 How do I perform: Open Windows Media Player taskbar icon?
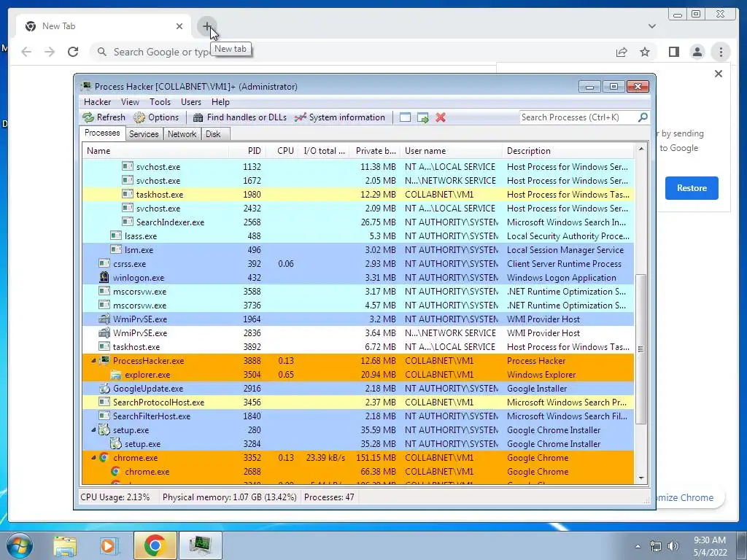pyautogui.click(x=108, y=545)
